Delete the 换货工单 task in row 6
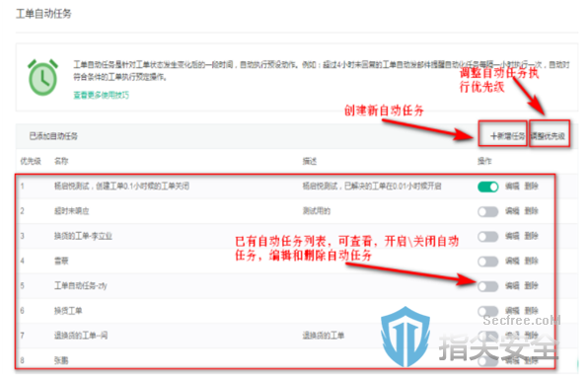588x380 pixels. (x=531, y=310)
